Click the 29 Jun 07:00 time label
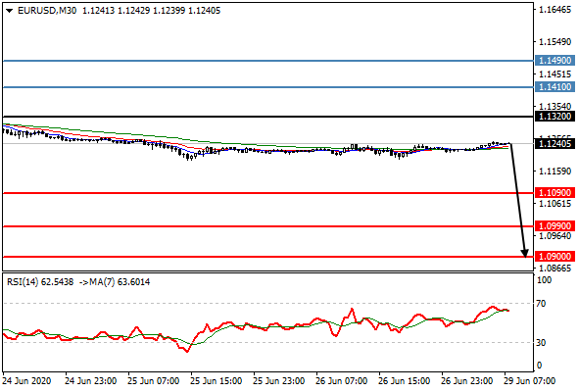The image size is (578, 392). 530,381
